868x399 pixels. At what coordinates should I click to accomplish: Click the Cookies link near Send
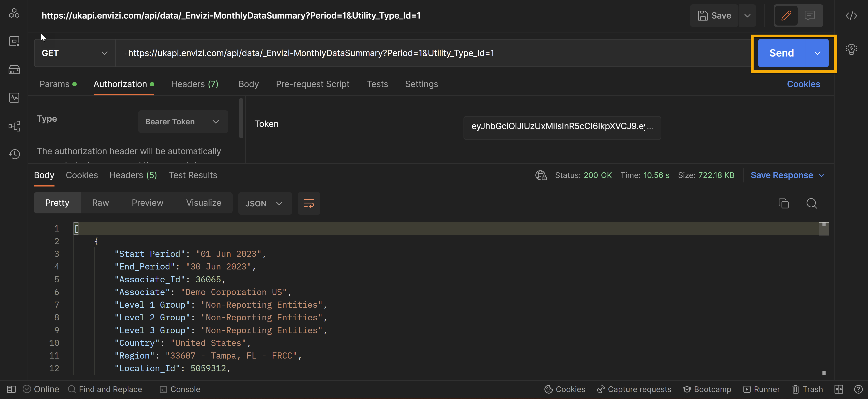pyautogui.click(x=803, y=84)
